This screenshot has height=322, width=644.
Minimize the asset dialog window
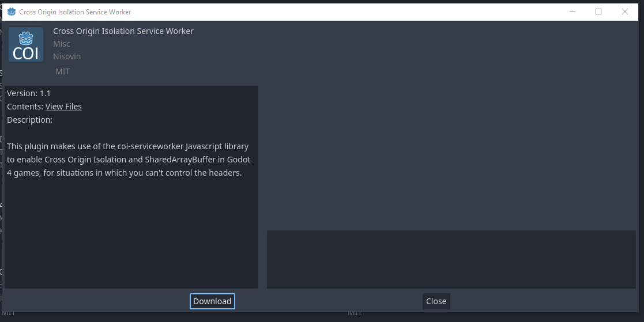[x=572, y=12]
